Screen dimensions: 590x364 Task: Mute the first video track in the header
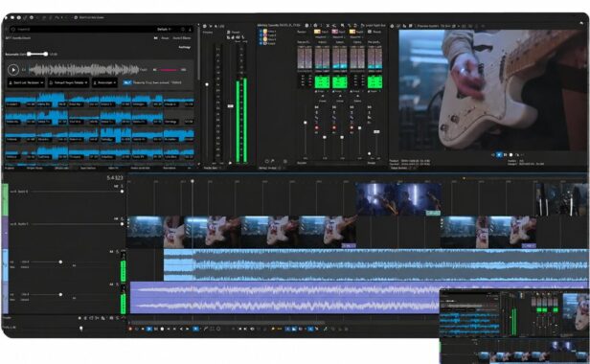point(116,187)
